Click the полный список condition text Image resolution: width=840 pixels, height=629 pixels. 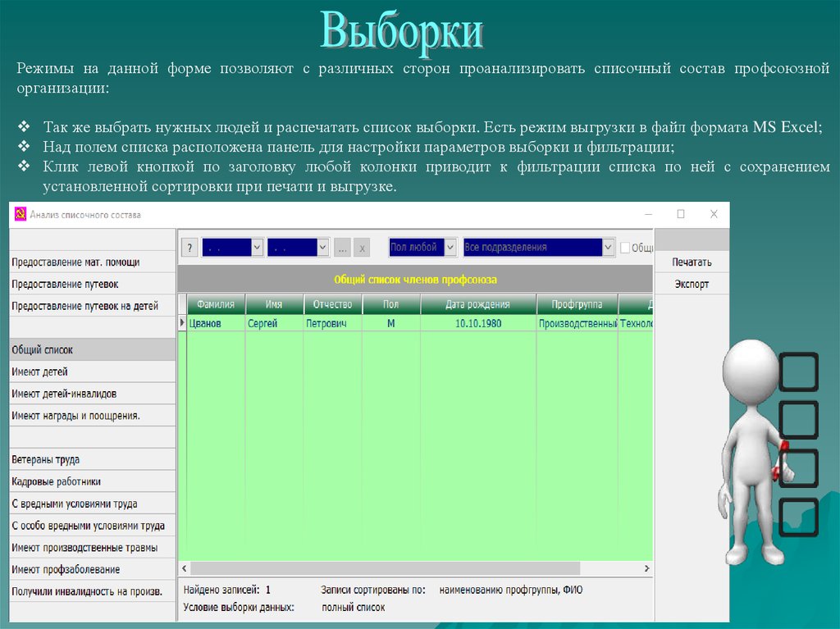point(353,607)
